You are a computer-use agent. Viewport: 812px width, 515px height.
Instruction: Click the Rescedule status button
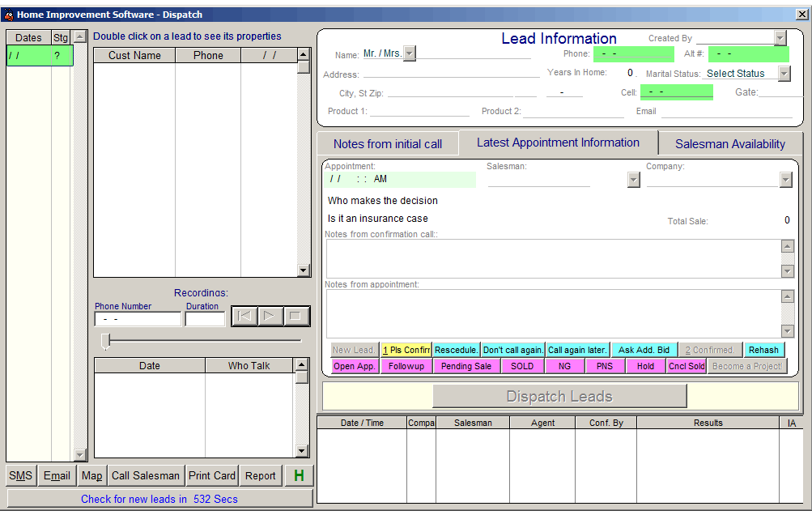pos(457,351)
